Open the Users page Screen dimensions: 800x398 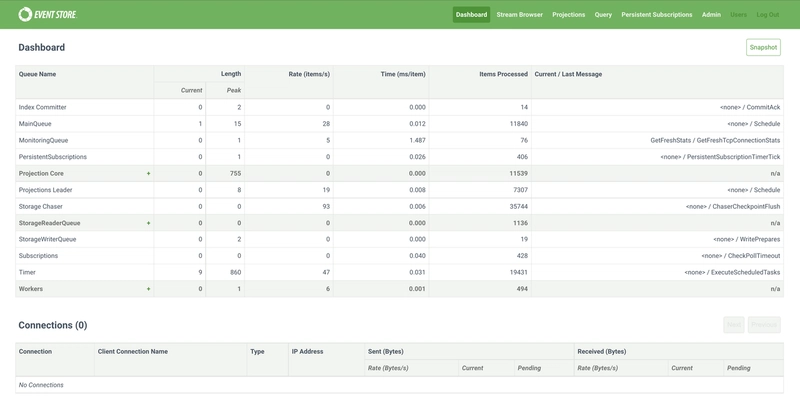pyautogui.click(x=738, y=15)
